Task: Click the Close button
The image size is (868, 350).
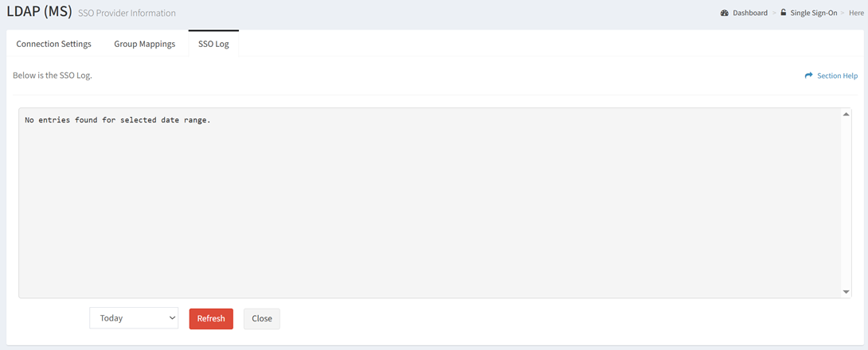Action: click(262, 318)
